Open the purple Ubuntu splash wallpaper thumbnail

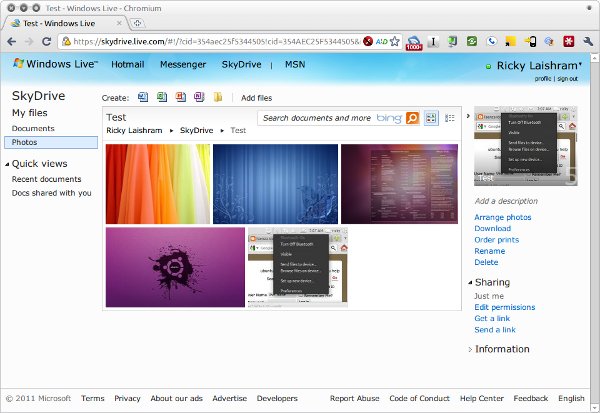coord(175,267)
